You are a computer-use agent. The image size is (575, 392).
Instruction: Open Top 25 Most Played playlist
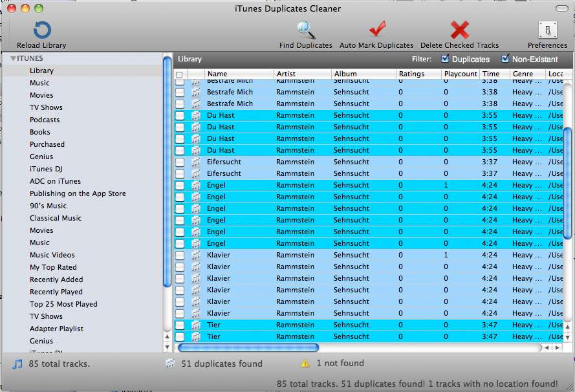coord(63,304)
